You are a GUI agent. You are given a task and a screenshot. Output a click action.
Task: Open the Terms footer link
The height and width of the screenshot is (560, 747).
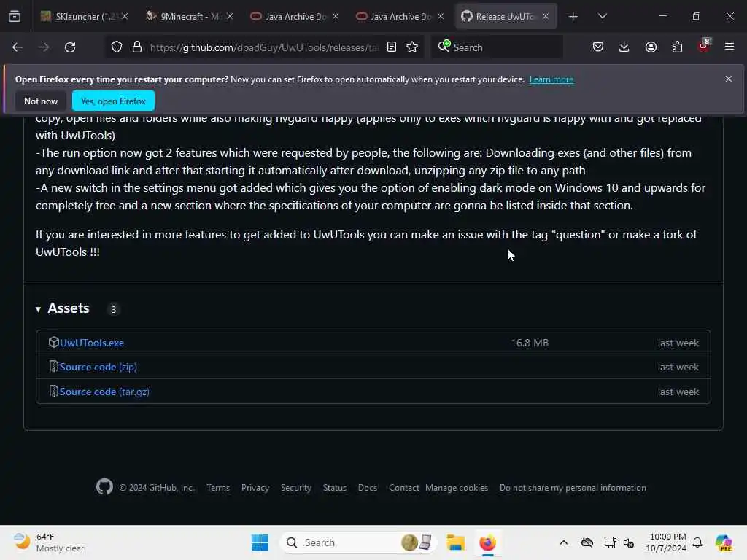[218, 488]
